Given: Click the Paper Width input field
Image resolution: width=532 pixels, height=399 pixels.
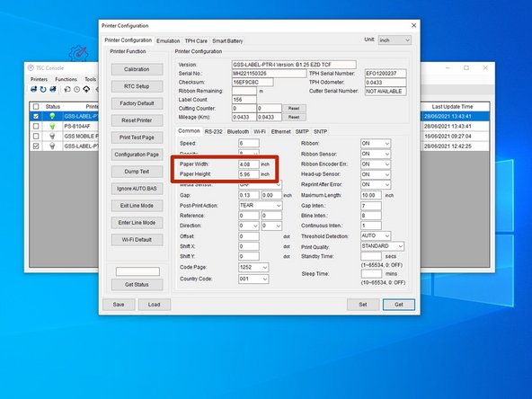Looking at the screenshot, I should pos(249,164).
